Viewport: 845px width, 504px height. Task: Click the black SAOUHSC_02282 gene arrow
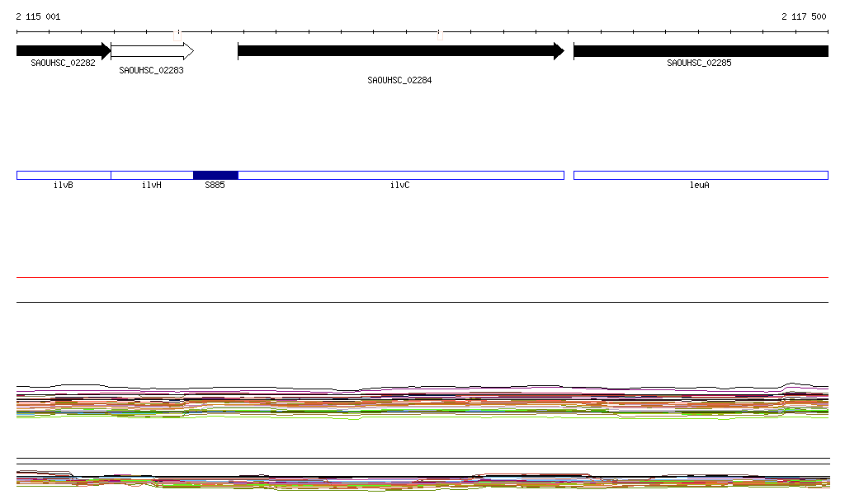coord(63,50)
